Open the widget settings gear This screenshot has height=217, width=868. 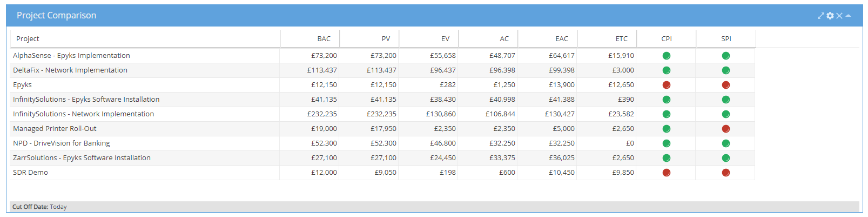(x=830, y=16)
